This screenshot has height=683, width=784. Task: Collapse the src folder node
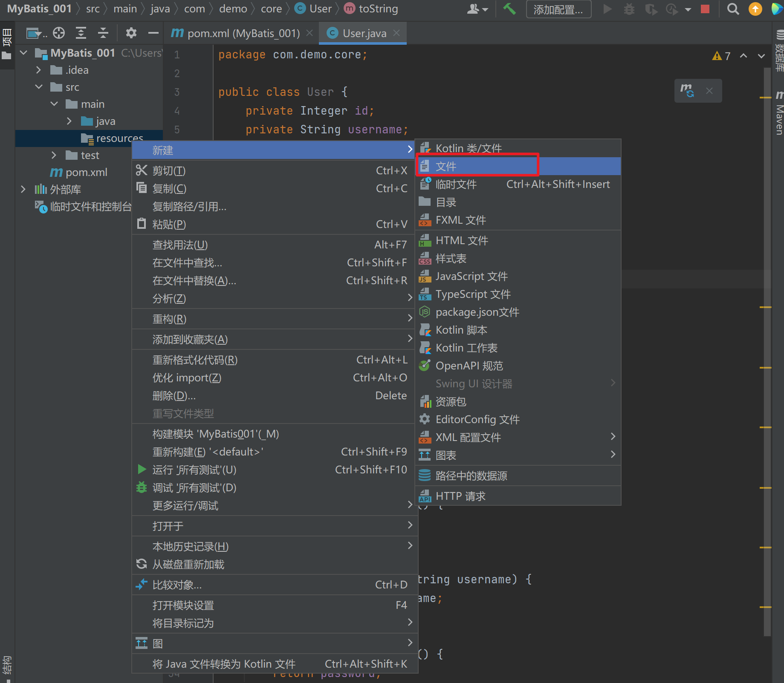pos(38,87)
